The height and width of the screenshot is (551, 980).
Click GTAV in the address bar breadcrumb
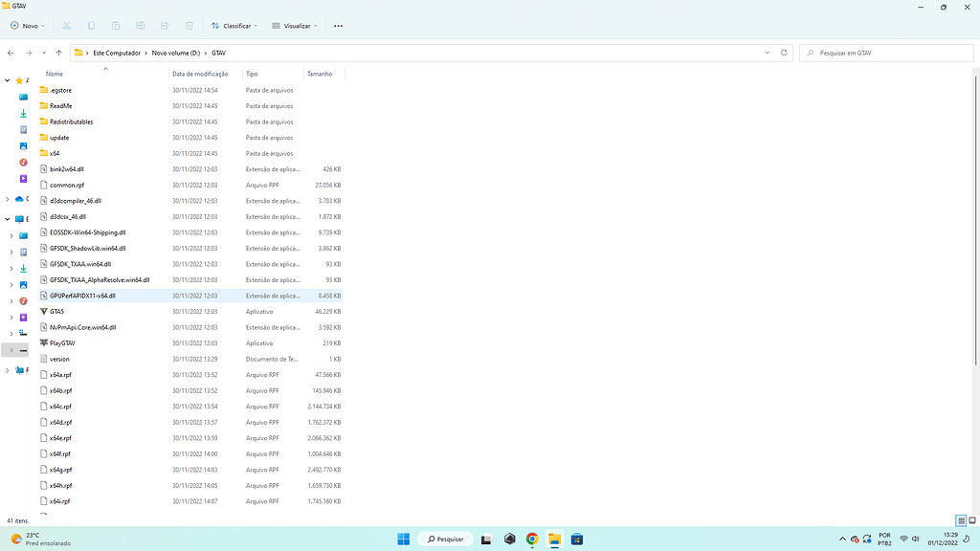(218, 53)
